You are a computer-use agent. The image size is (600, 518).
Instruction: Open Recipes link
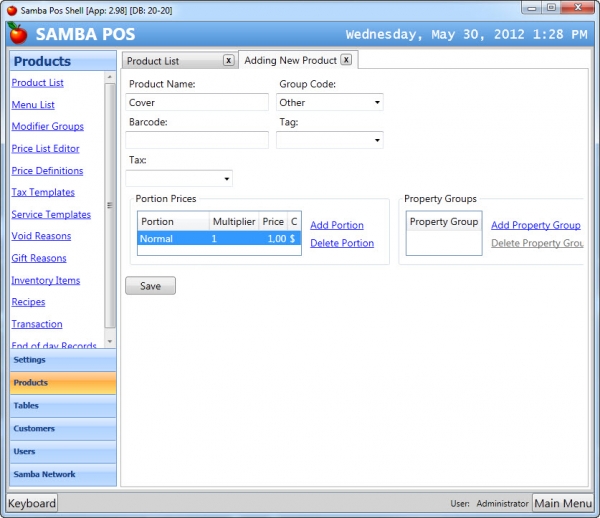28,302
